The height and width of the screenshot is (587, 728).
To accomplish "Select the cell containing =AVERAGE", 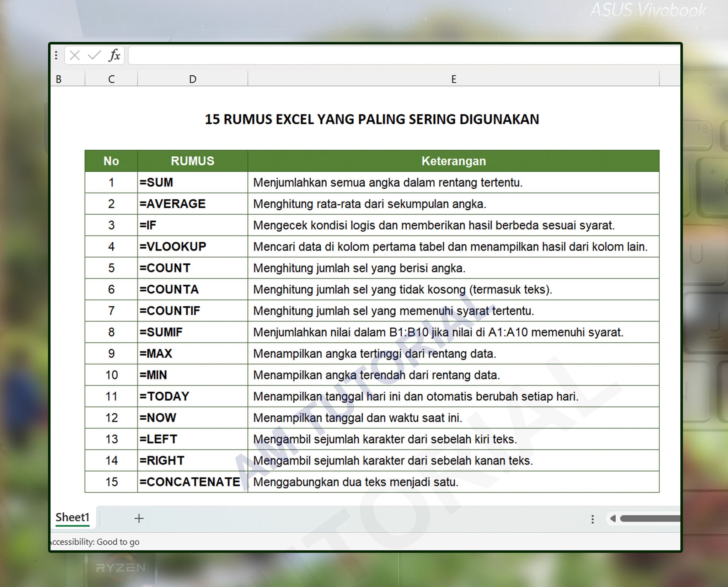I will click(x=172, y=204).
